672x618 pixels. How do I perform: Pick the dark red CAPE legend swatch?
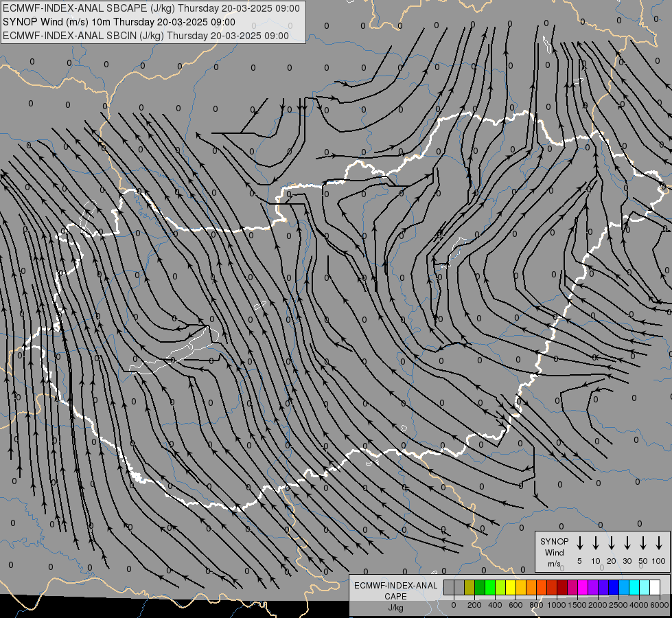pos(562,587)
